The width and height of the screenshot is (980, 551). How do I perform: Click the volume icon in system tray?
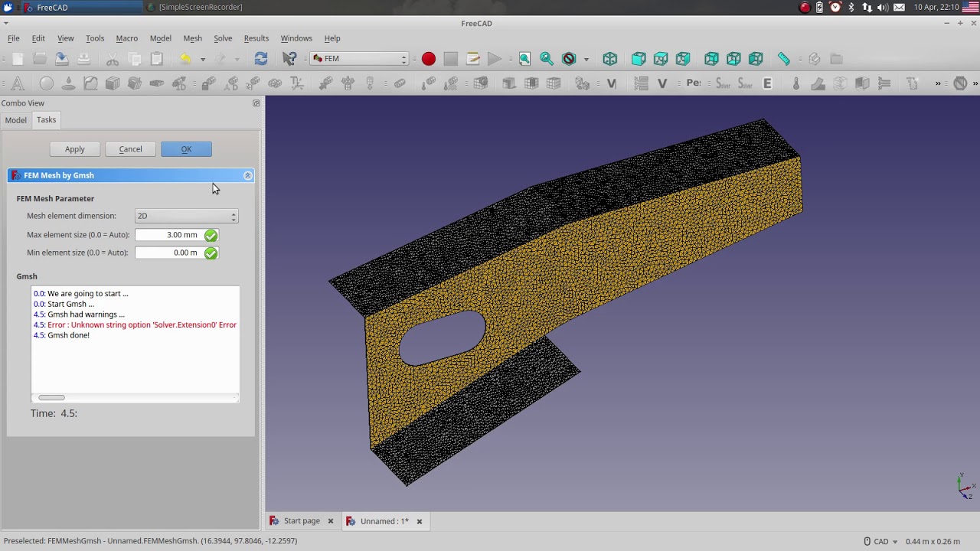click(883, 7)
